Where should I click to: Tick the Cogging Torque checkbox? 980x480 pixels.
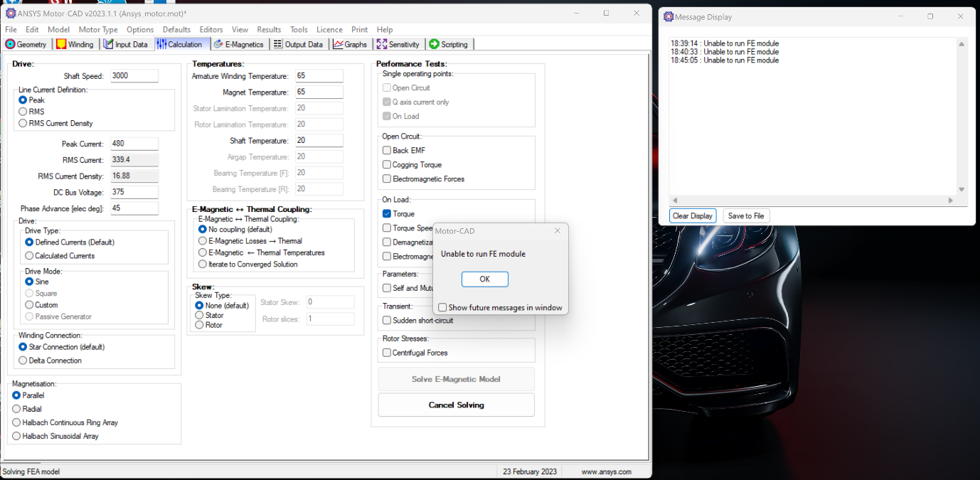[387, 164]
